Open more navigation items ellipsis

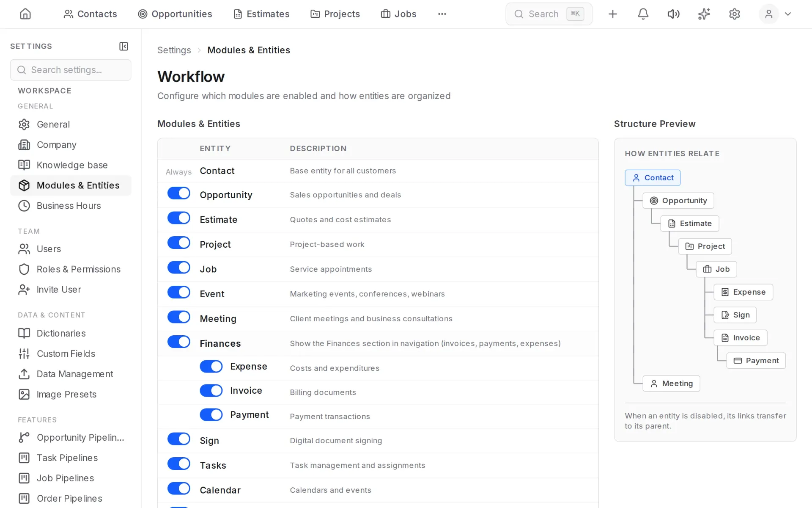[x=442, y=14]
